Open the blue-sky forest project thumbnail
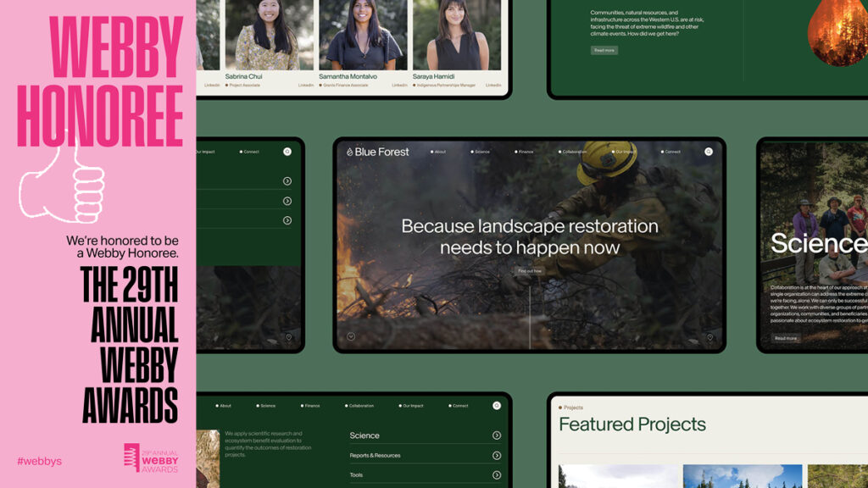This screenshot has width=868, height=488. [743, 476]
